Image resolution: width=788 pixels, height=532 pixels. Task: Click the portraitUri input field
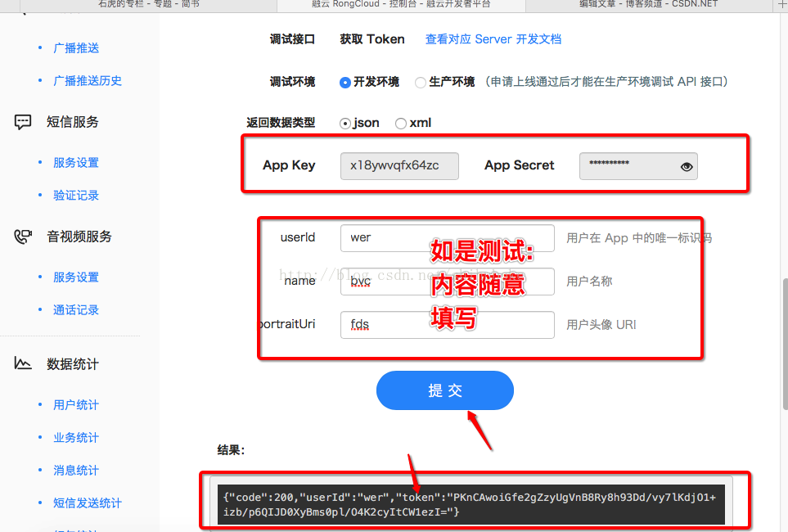tap(448, 324)
